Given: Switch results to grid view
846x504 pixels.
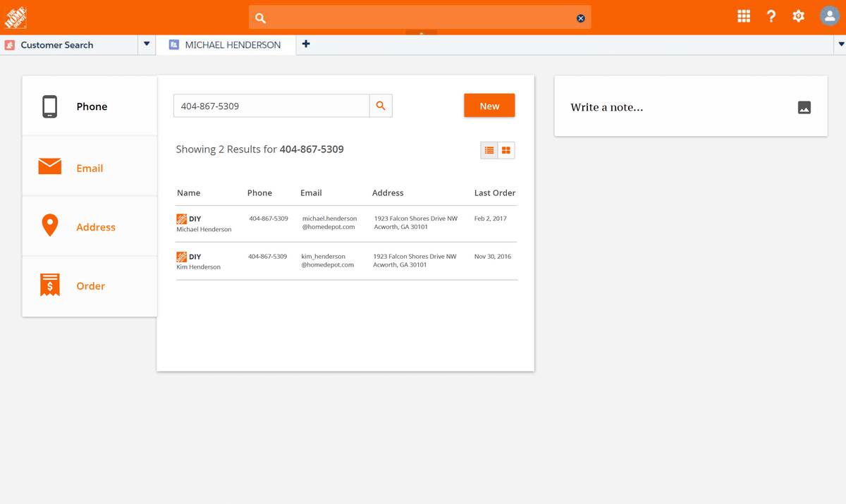Looking at the screenshot, I should [x=506, y=150].
